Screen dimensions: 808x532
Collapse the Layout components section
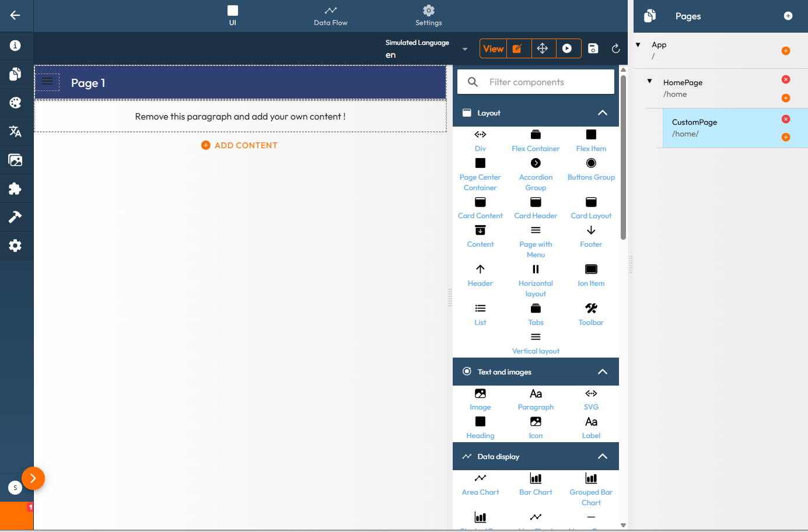pyautogui.click(x=603, y=113)
